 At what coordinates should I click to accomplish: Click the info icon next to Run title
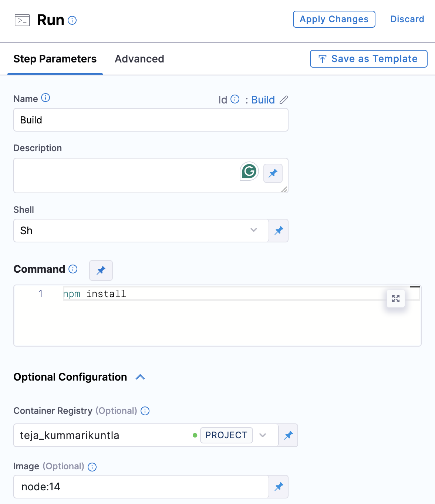pos(72,20)
